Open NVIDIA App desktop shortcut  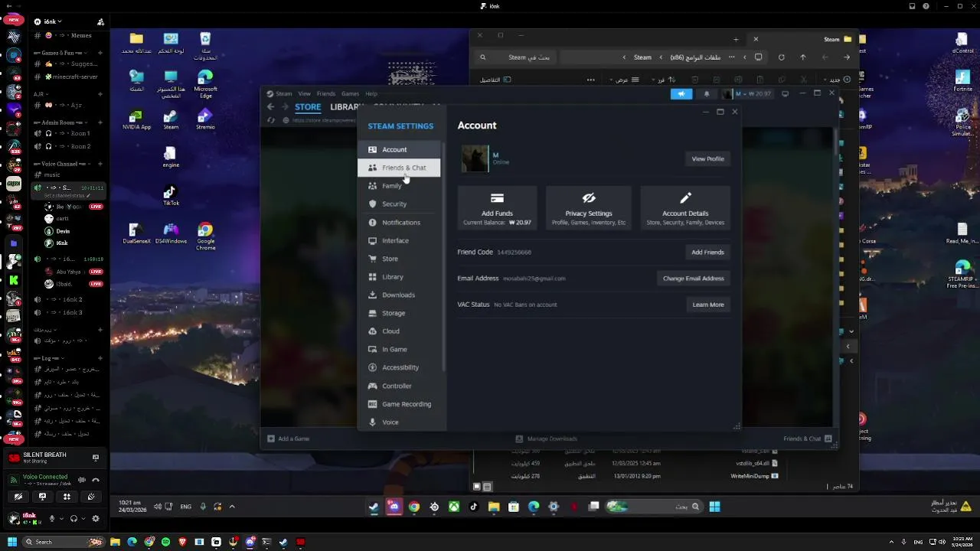(136, 119)
